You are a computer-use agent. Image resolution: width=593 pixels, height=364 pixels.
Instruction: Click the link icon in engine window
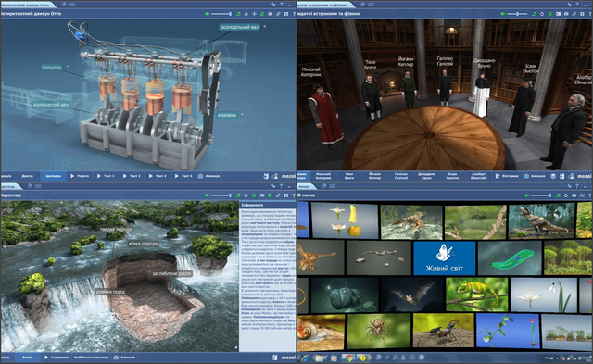click(x=278, y=14)
